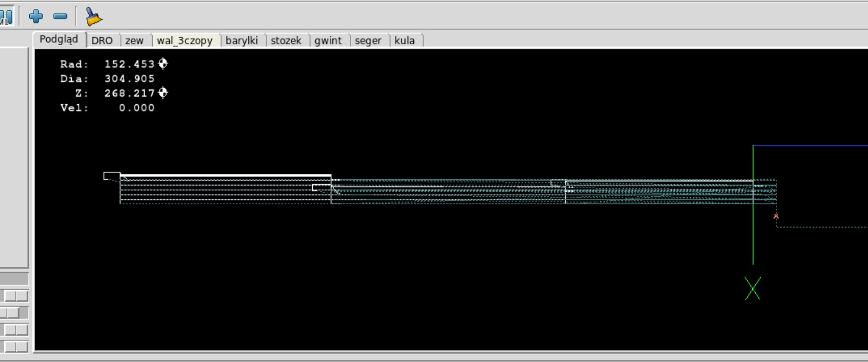The image size is (868, 362).
Task: Click the Dia value 304.905
Action: pyautogui.click(x=129, y=79)
